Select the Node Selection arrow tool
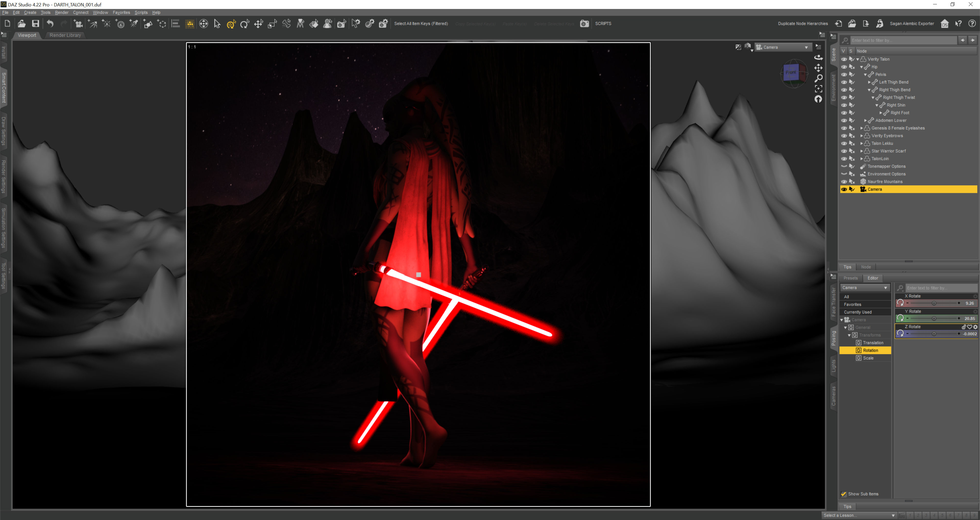The height and width of the screenshot is (520, 980). pyautogui.click(x=217, y=23)
